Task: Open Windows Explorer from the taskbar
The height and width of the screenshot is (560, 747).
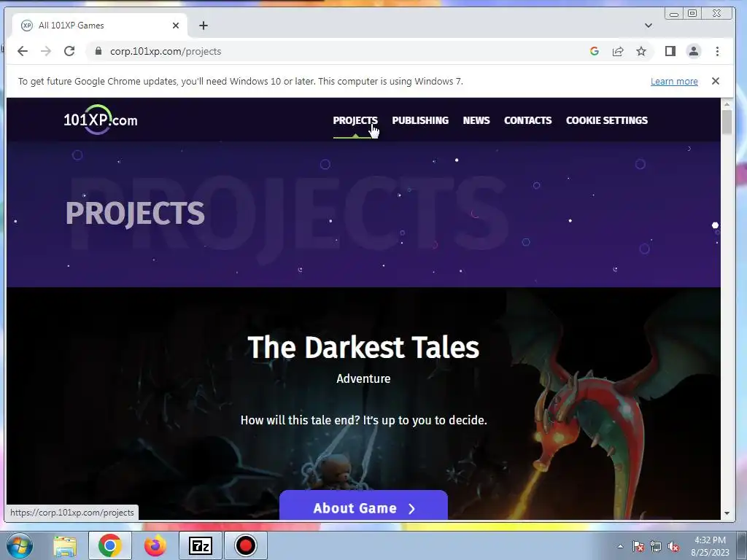Action: (65, 545)
